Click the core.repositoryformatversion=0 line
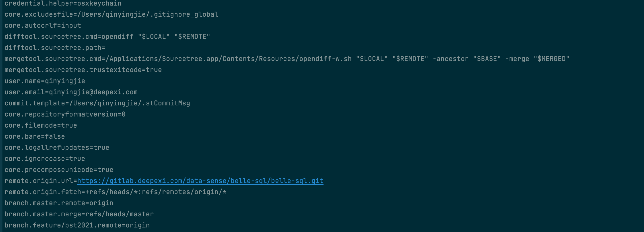The width and height of the screenshot is (644, 232). coord(65,114)
